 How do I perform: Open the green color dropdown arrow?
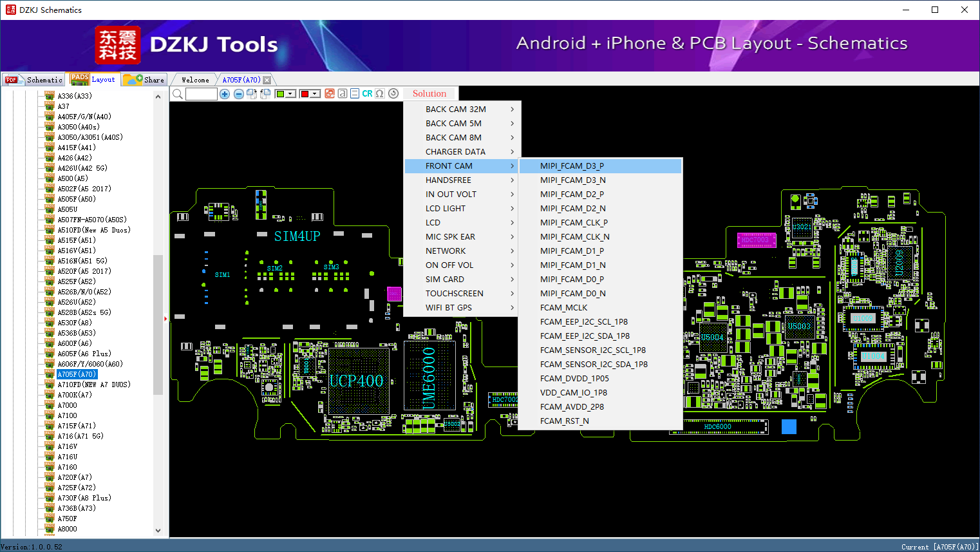pos(290,94)
